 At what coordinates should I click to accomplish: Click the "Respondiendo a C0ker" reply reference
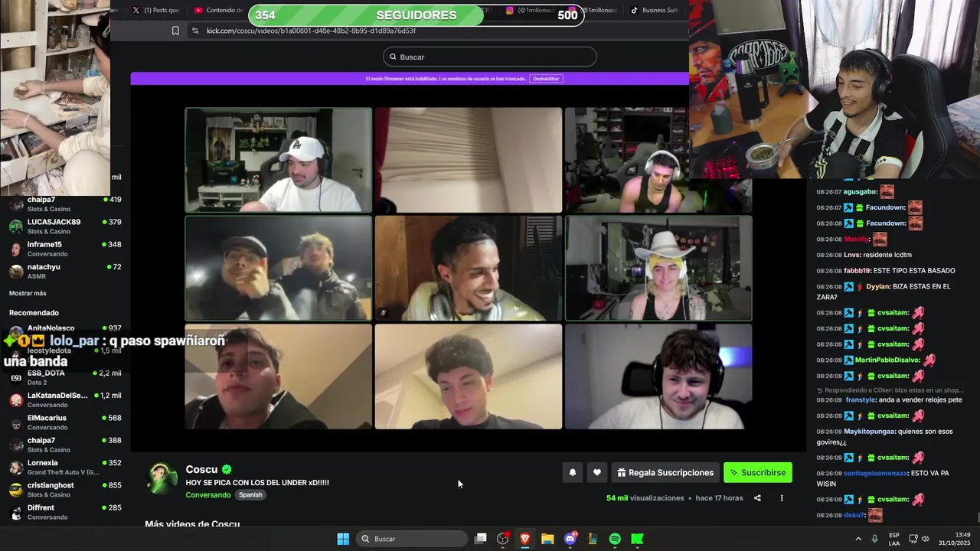(x=890, y=390)
